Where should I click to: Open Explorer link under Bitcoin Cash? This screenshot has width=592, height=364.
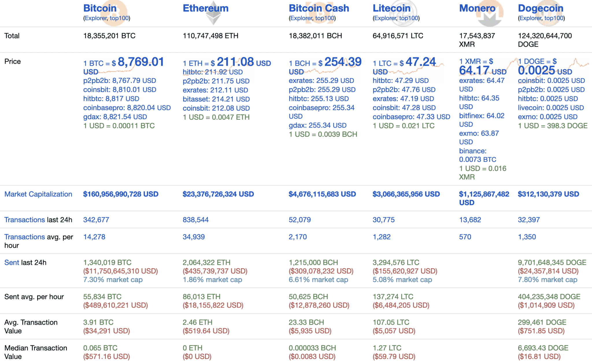point(301,18)
